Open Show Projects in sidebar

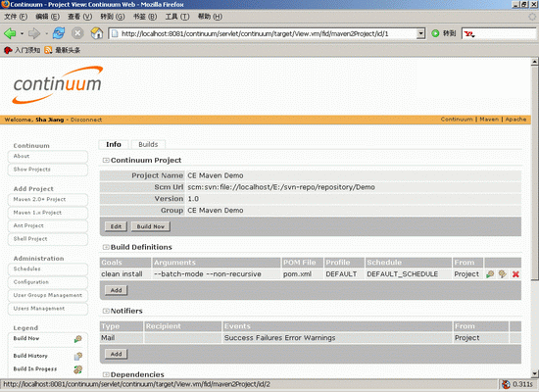48,170
